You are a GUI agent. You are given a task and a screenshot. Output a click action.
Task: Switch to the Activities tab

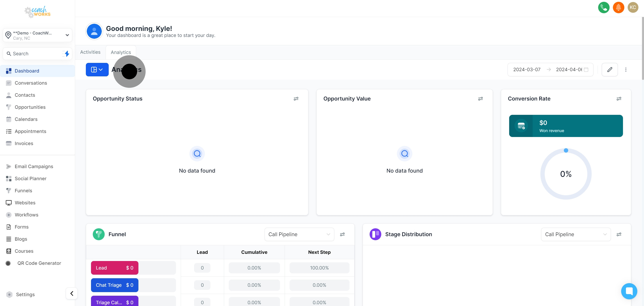(90, 52)
